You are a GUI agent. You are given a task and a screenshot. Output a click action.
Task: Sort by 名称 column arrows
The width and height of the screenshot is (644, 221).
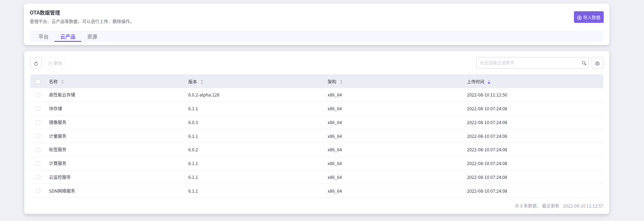tap(62, 82)
